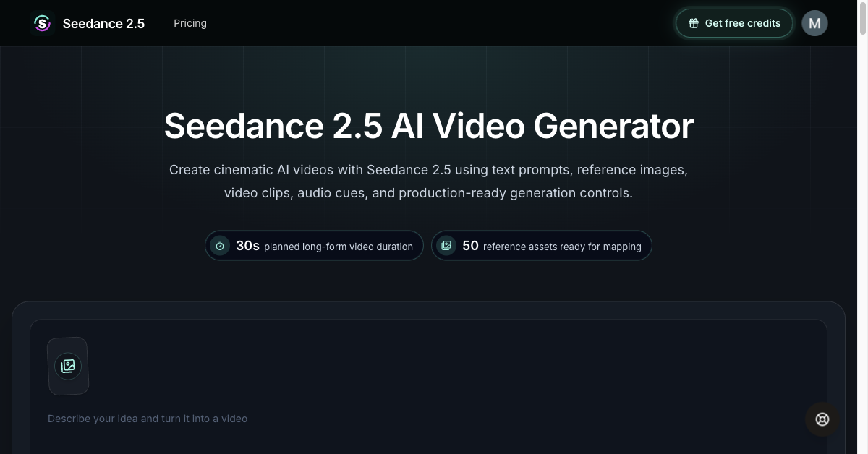The image size is (868, 454).
Task: Click the gift icon in Get free credits
Action: (693, 23)
